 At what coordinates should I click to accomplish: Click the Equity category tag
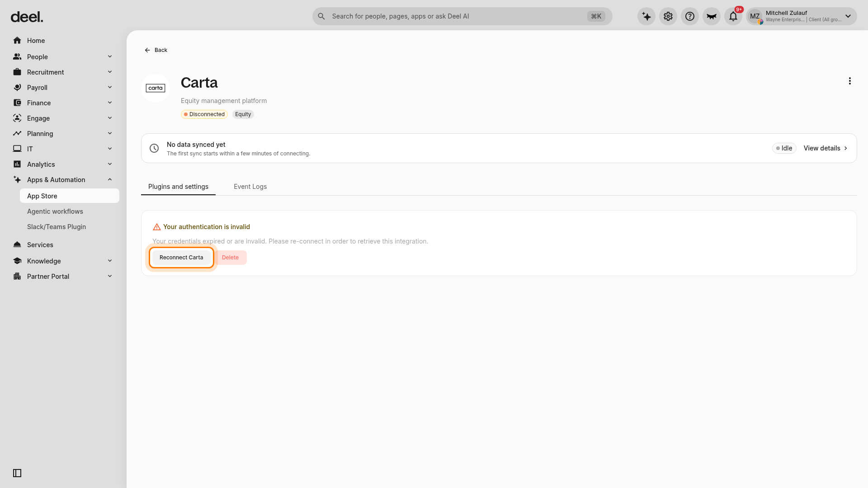coord(243,114)
